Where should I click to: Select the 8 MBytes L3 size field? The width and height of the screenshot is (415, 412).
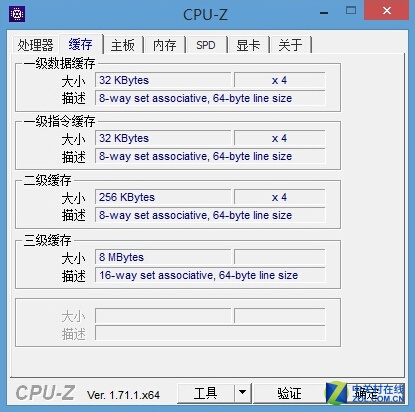coord(163,257)
